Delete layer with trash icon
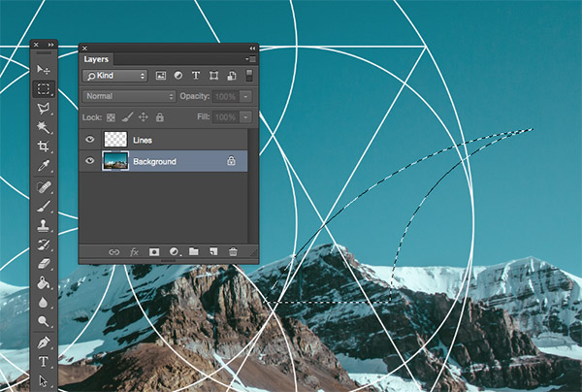This screenshot has height=392, width=582. 233,251
